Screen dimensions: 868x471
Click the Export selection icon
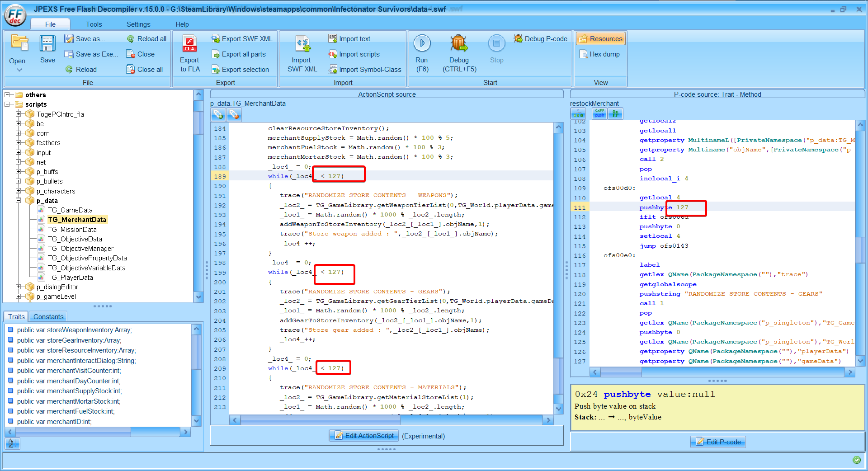pyautogui.click(x=215, y=70)
